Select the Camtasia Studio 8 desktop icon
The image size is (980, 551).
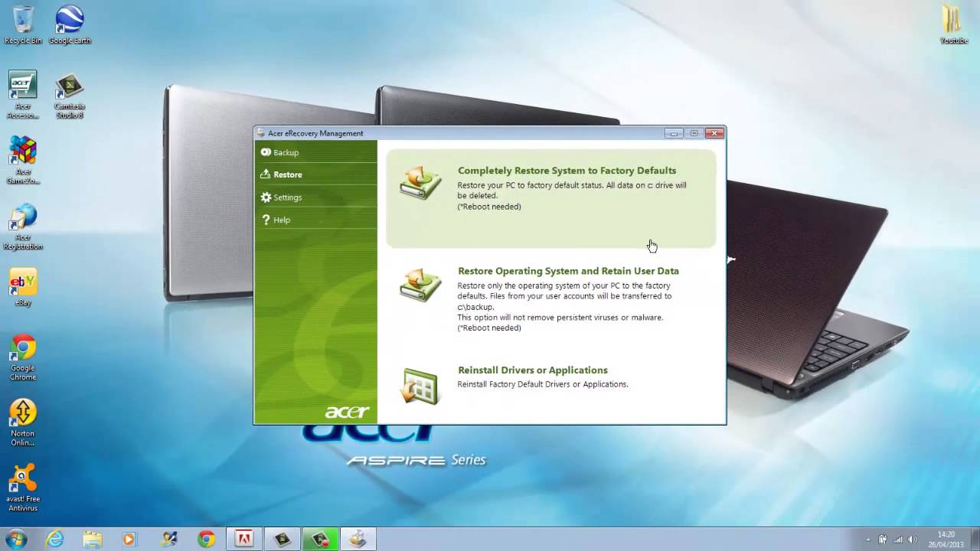tap(70, 96)
